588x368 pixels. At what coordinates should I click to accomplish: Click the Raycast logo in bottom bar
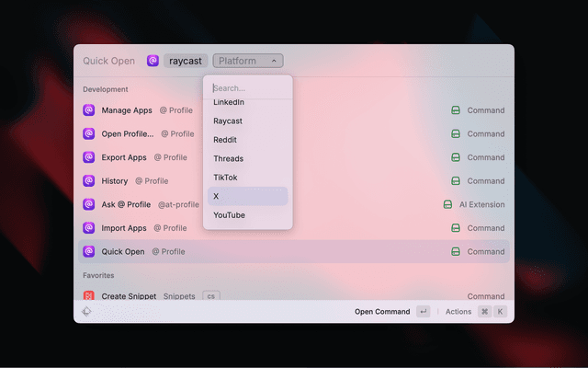(x=86, y=312)
